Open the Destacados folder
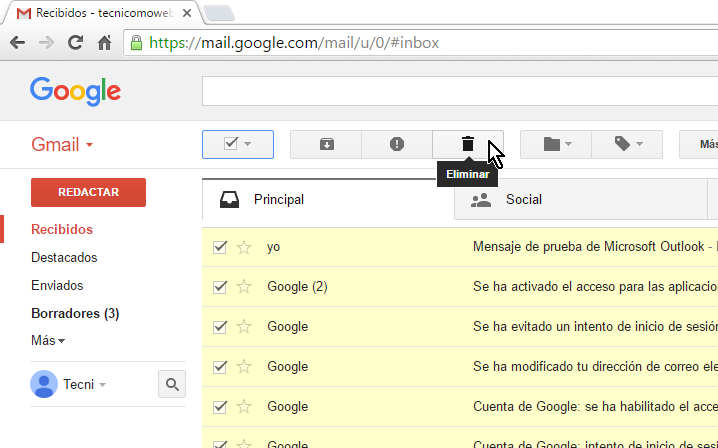This screenshot has width=718, height=448. [64, 257]
